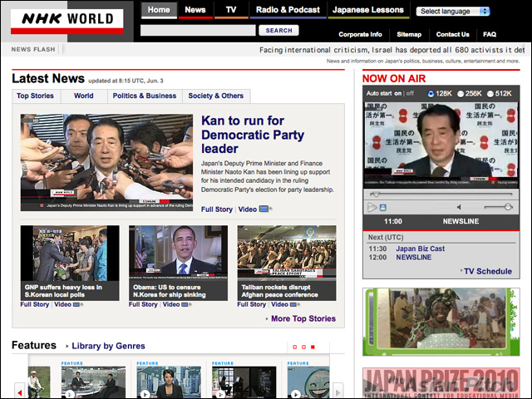Open Video link for Kan article

point(248,209)
